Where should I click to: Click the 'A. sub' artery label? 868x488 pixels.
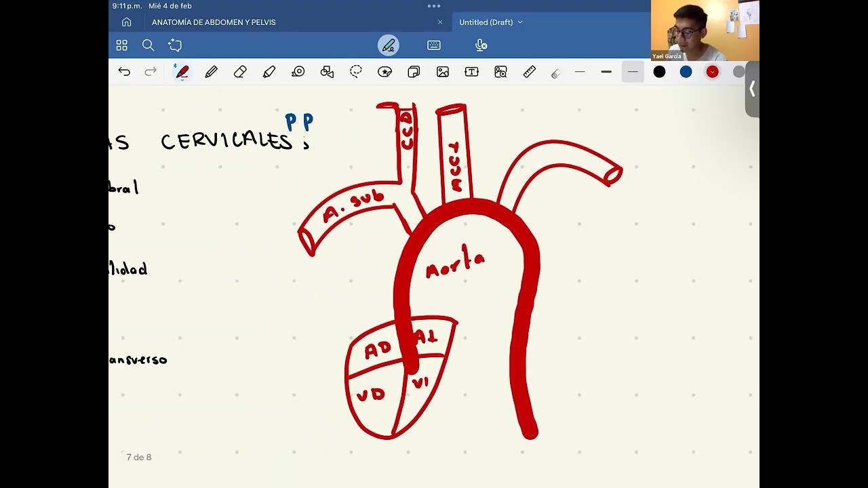353,207
